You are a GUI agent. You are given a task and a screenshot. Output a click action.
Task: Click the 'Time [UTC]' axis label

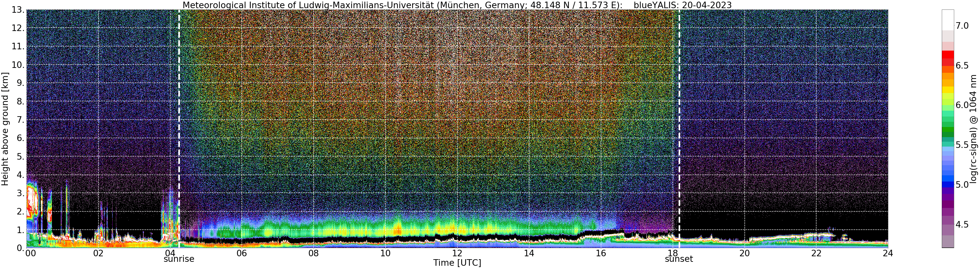coord(457,263)
